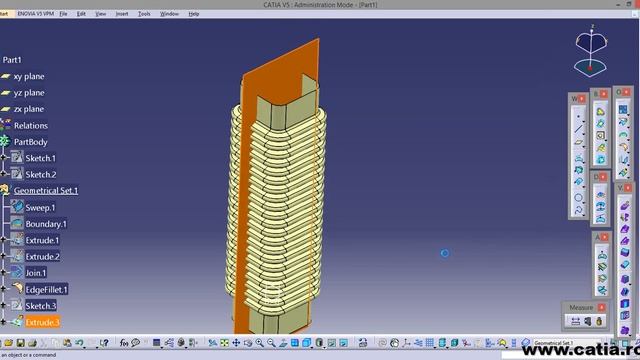Select the Line tool in wireframe toolbar
640x360 pixels.
(578, 129)
